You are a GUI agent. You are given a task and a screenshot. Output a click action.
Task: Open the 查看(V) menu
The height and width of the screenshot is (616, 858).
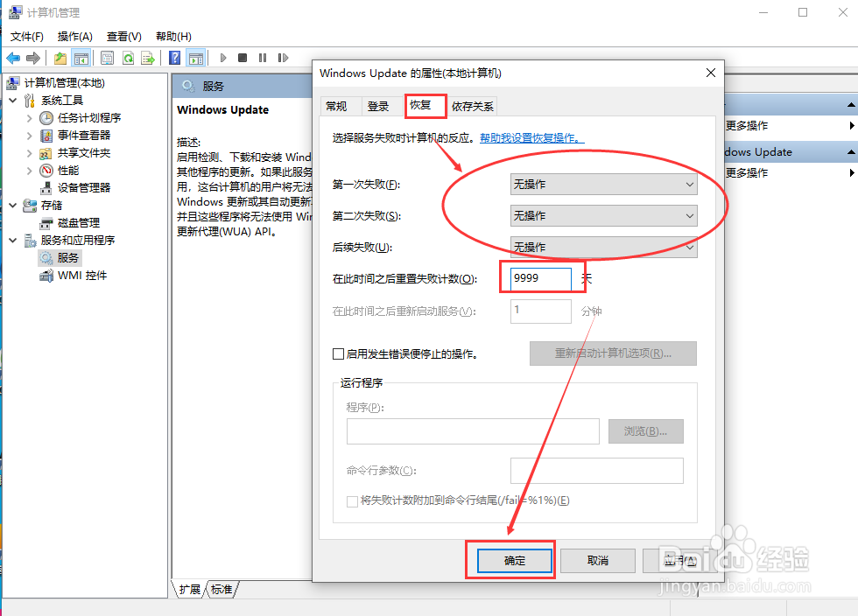124,37
